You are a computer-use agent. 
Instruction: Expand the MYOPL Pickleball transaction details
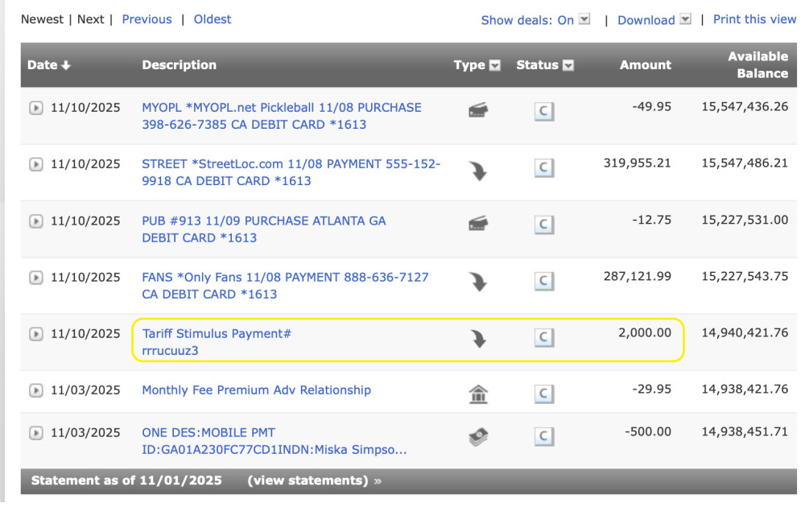coord(35,108)
